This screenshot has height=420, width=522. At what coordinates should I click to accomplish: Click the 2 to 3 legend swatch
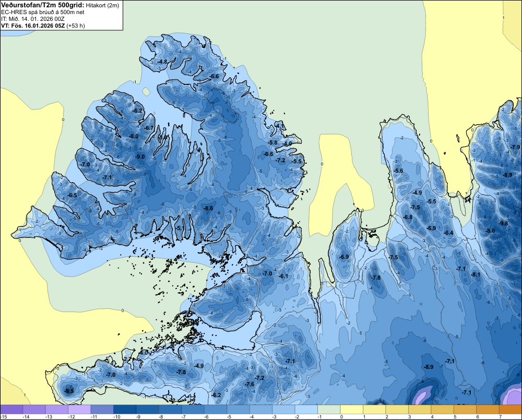click(397, 410)
